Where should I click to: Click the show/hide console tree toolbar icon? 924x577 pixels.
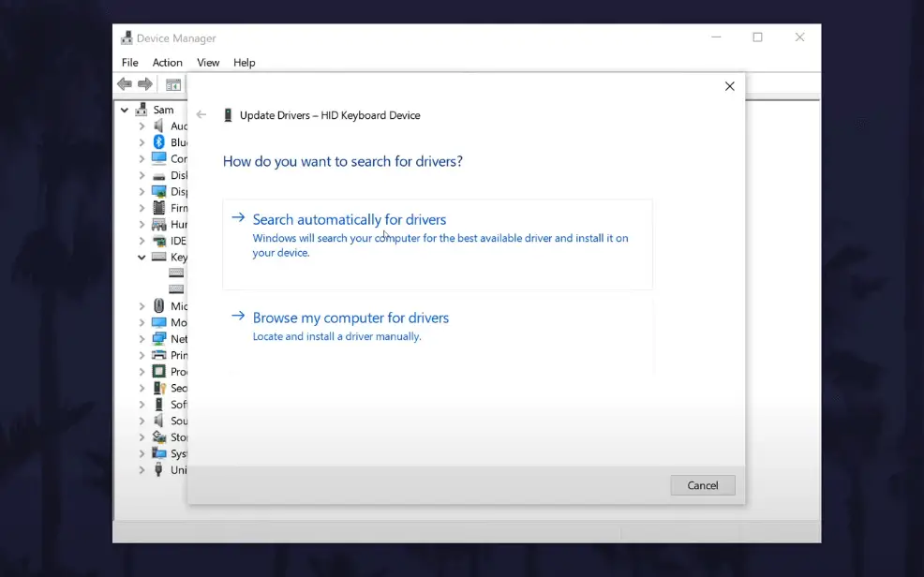point(173,85)
